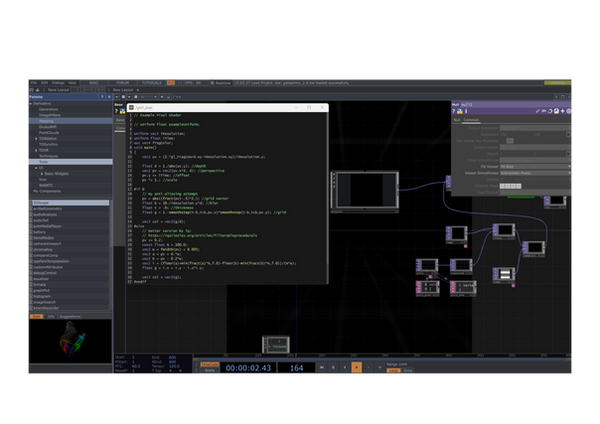This screenshot has height=424, width=600.
Task: Select the Generators folder
Action: pos(48,109)
